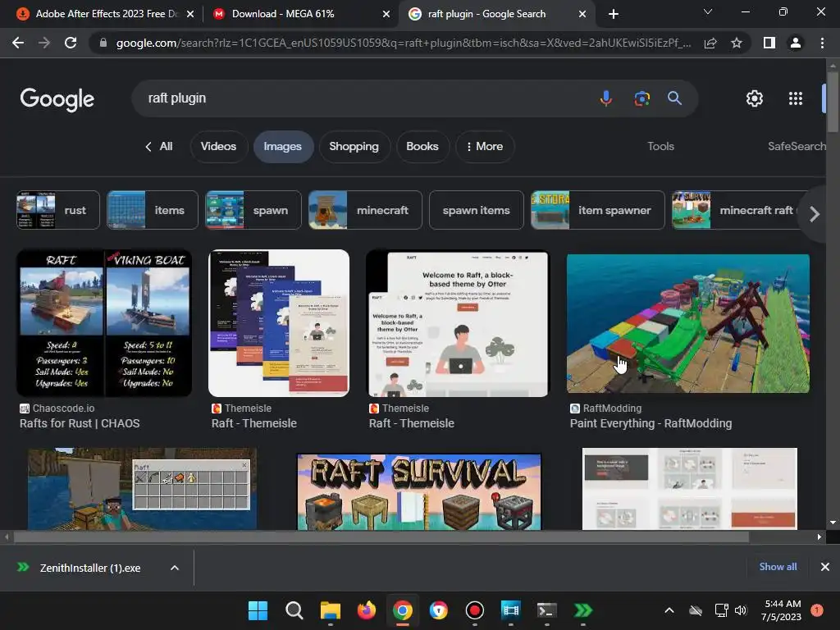Open the Paint Everything raft image
840x630 pixels.
[688, 323]
